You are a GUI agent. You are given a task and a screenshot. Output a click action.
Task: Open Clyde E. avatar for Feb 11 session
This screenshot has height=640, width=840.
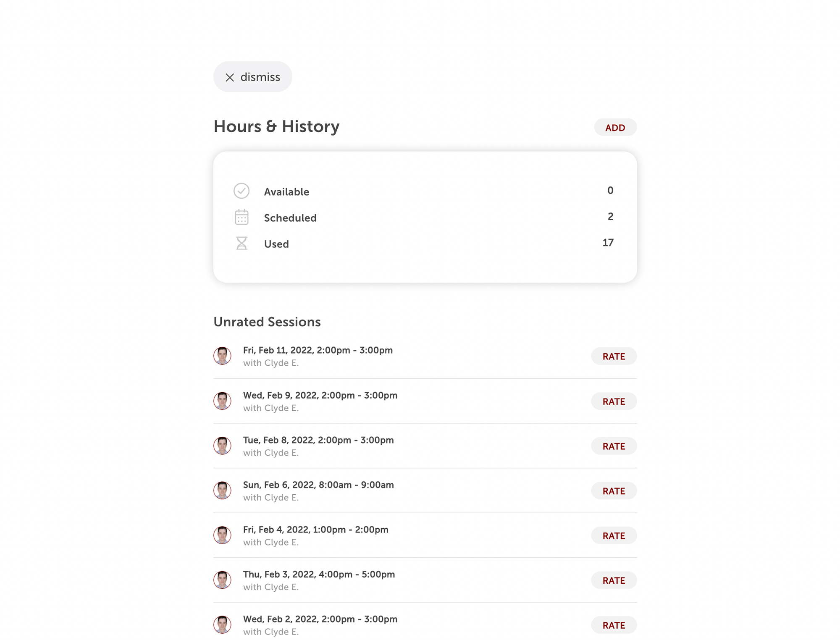click(222, 356)
